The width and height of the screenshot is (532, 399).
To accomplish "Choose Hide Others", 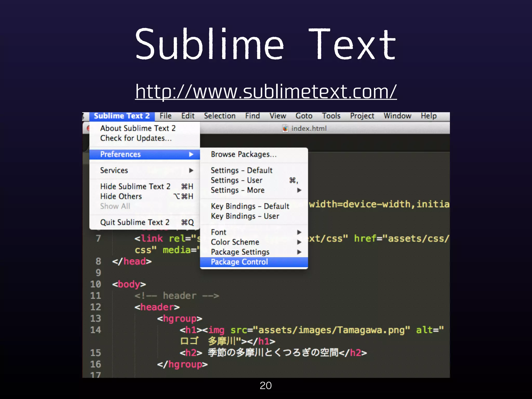I will pos(145,196).
